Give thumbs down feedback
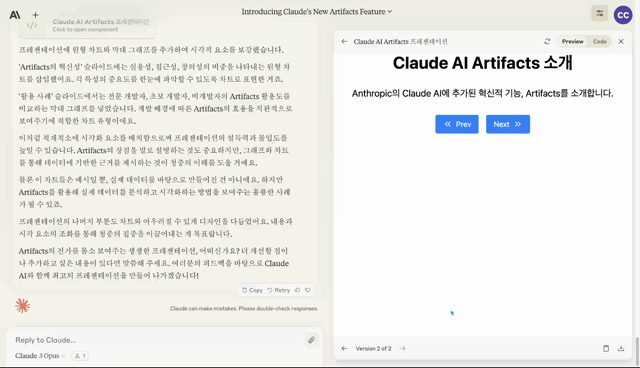The image size is (640, 368). pyautogui.click(x=308, y=290)
